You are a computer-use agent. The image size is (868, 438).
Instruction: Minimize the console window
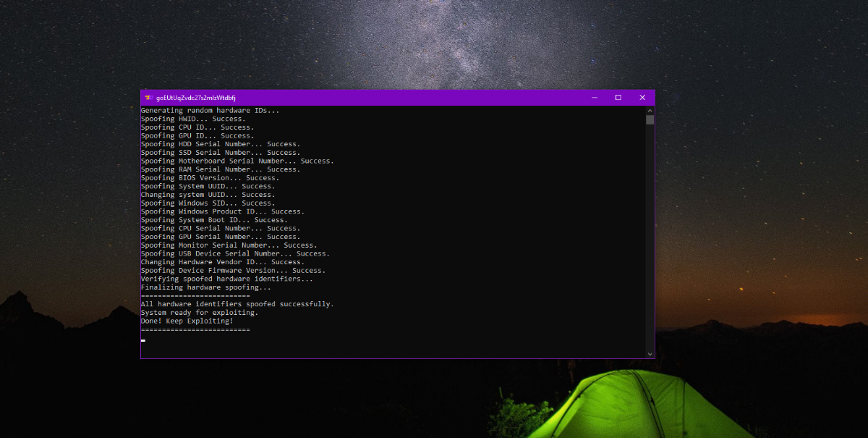click(x=594, y=98)
